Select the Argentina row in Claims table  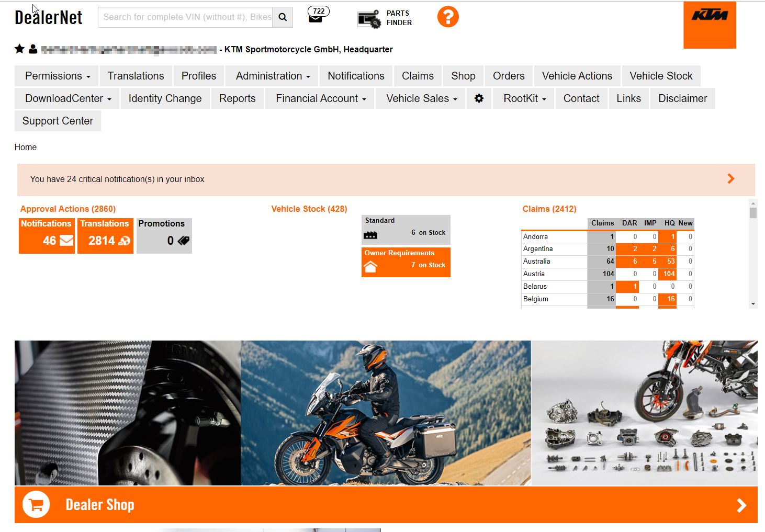click(x=607, y=249)
